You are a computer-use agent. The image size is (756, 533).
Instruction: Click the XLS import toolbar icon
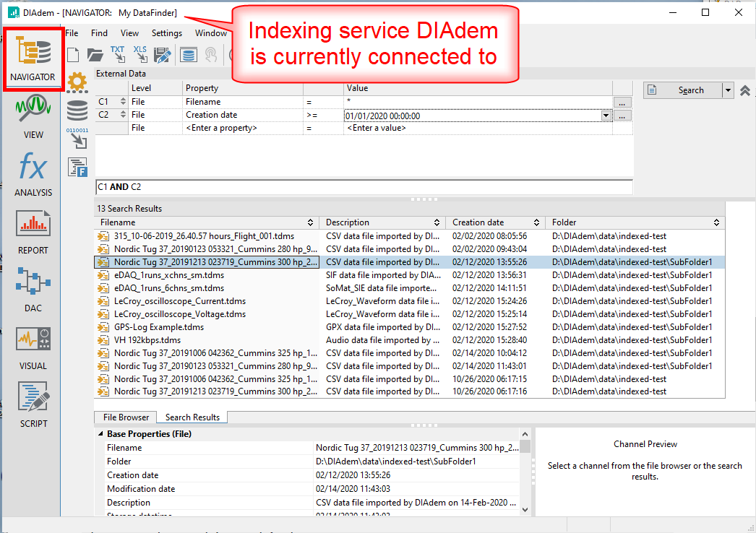tap(139, 54)
